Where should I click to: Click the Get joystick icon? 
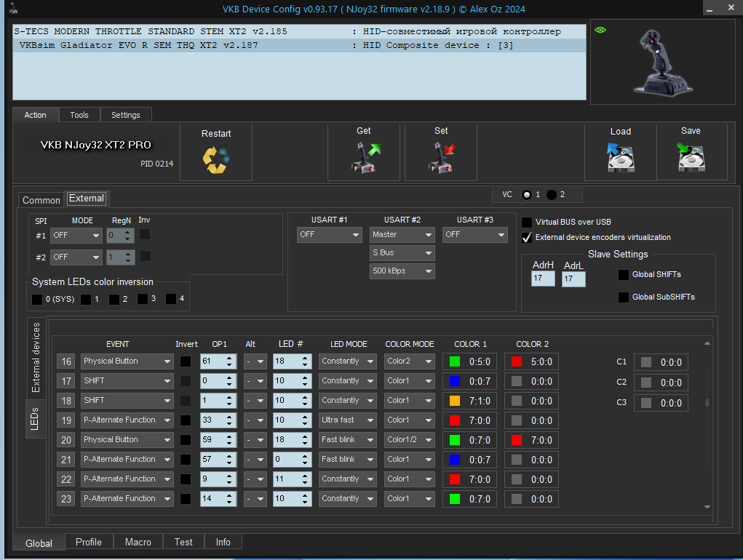(x=365, y=158)
